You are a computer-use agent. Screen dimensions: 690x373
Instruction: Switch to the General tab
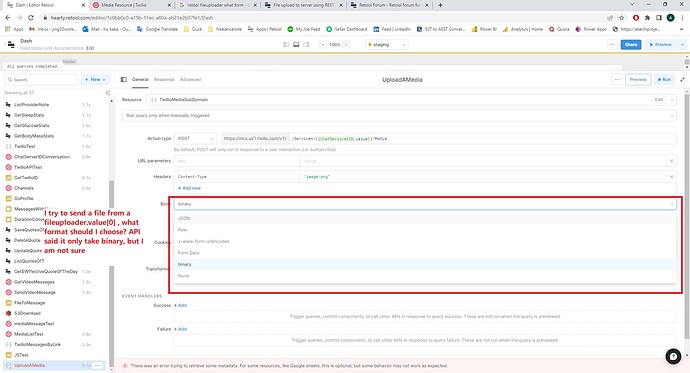[x=140, y=80]
